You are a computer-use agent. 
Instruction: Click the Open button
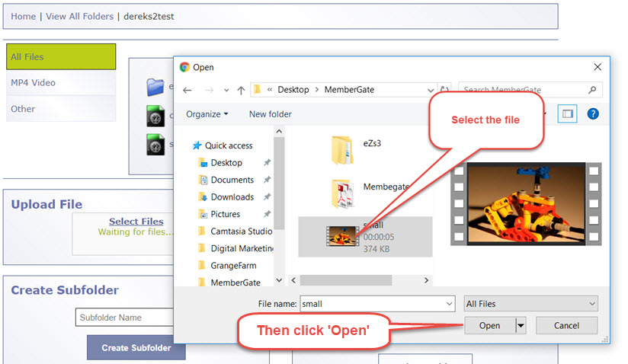click(x=489, y=326)
